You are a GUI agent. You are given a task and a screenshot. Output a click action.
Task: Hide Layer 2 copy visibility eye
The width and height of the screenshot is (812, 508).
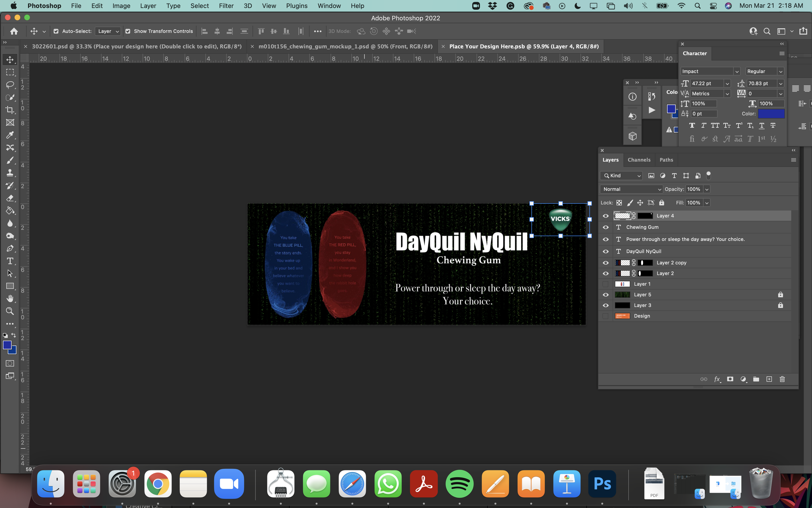(x=606, y=263)
